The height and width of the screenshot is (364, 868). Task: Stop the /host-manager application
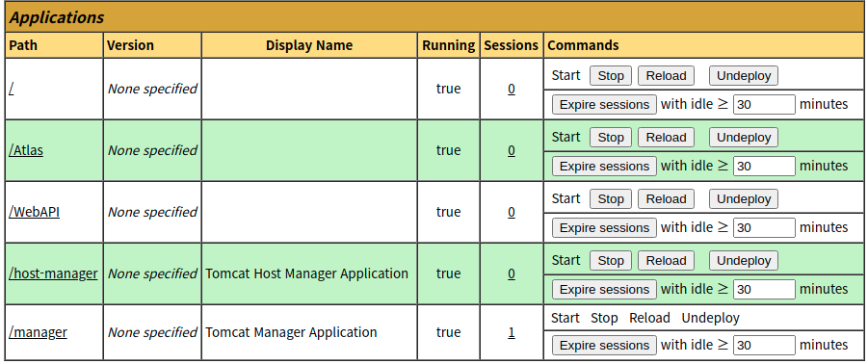[611, 261]
